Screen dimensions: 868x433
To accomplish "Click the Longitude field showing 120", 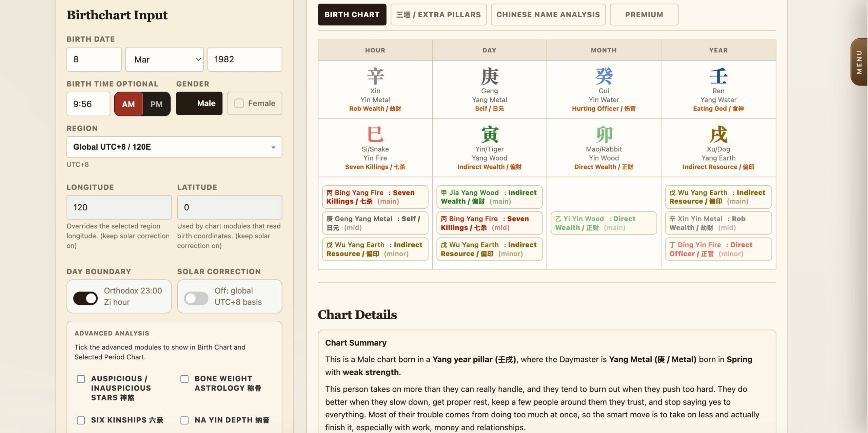I will [119, 207].
